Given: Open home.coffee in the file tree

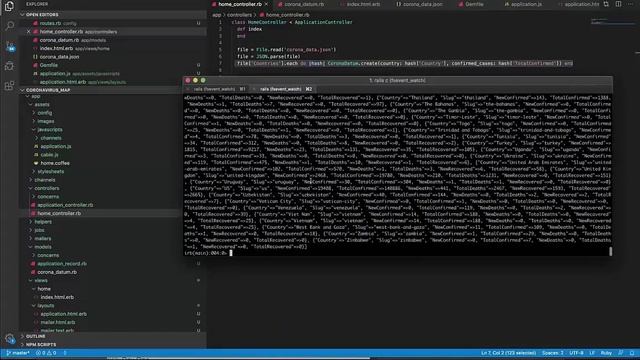Looking at the screenshot, I should tap(55, 163).
